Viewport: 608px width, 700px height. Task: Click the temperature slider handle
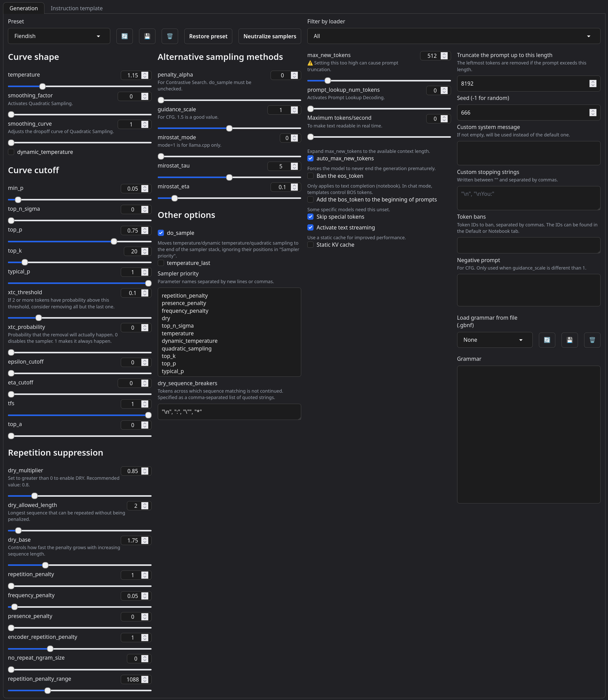(42, 87)
